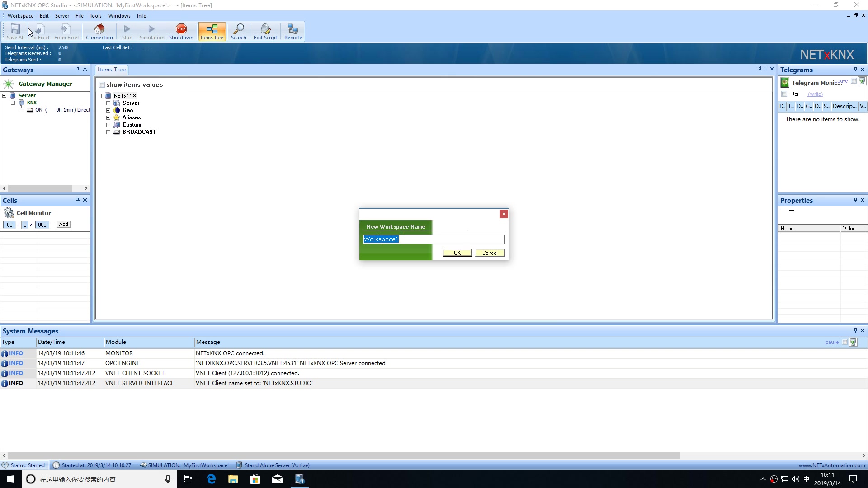868x488 pixels.
Task: Expand the Custom tree node
Action: [108, 125]
